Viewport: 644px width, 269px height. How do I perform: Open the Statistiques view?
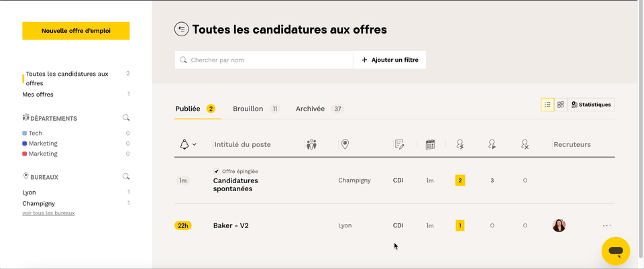pos(591,105)
